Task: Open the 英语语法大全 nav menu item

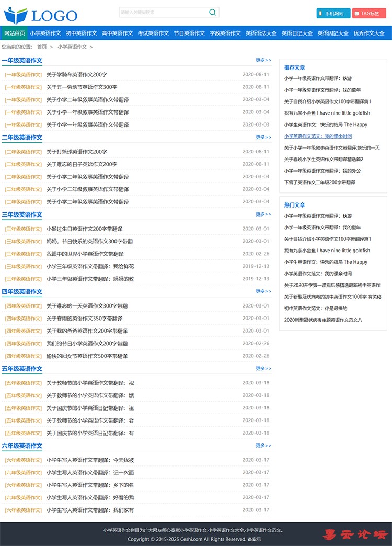Action: [x=261, y=33]
